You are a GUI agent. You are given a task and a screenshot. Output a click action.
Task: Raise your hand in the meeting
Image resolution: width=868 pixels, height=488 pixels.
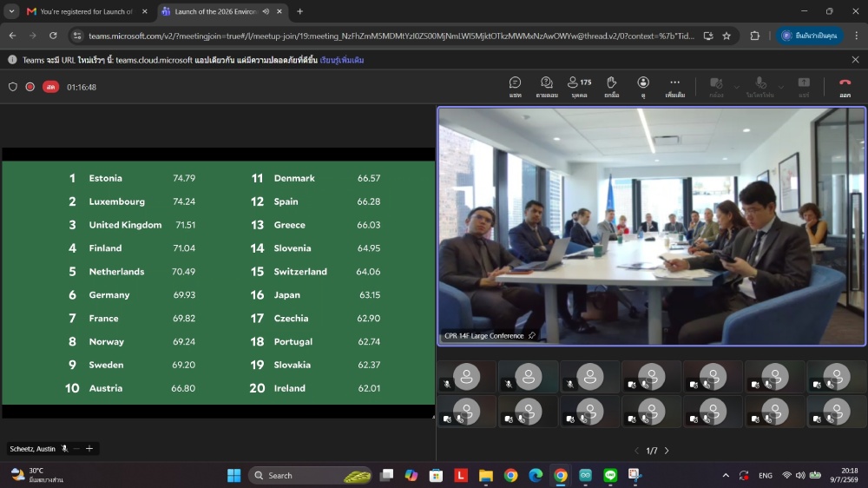[x=611, y=87]
